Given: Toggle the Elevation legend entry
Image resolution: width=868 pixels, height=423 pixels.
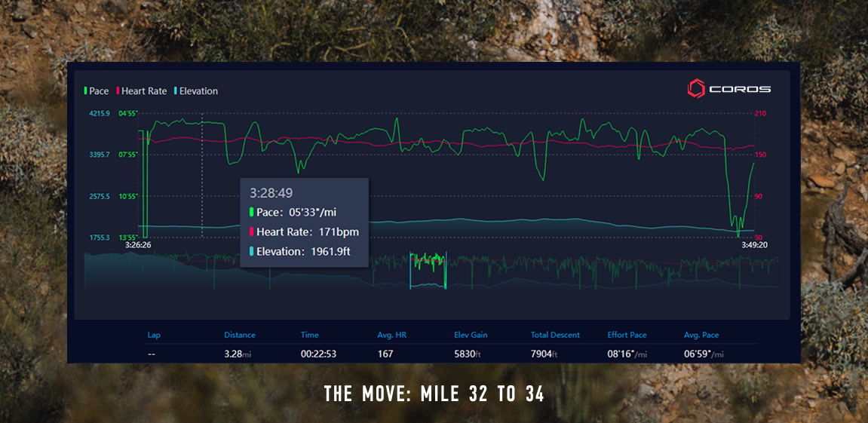Looking at the screenshot, I should [195, 91].
